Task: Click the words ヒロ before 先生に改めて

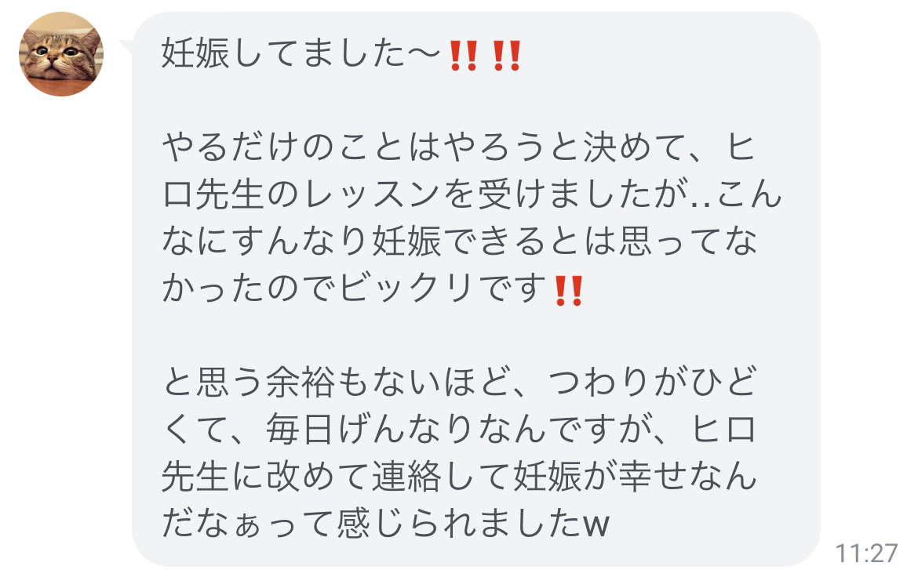Action: pos(723,430)
